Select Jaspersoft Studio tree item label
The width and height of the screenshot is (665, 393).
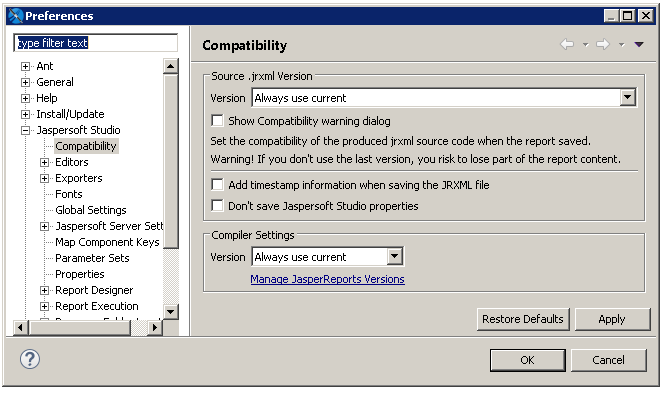78,130
